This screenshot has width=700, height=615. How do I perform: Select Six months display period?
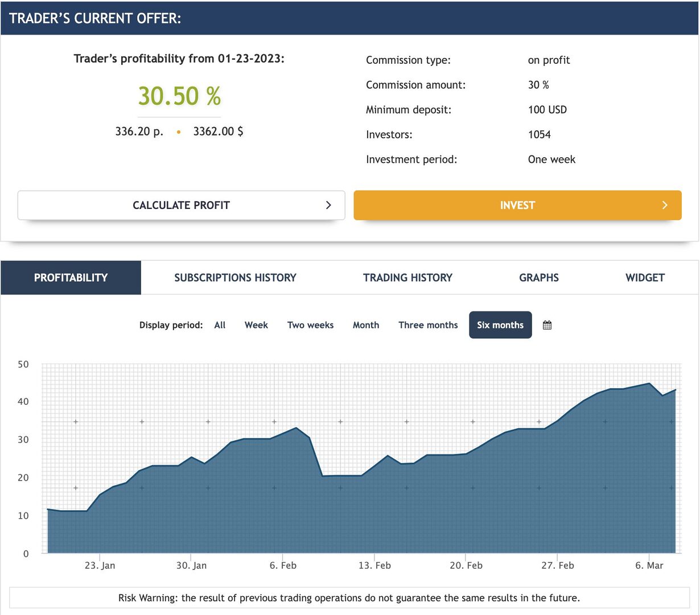500,325
